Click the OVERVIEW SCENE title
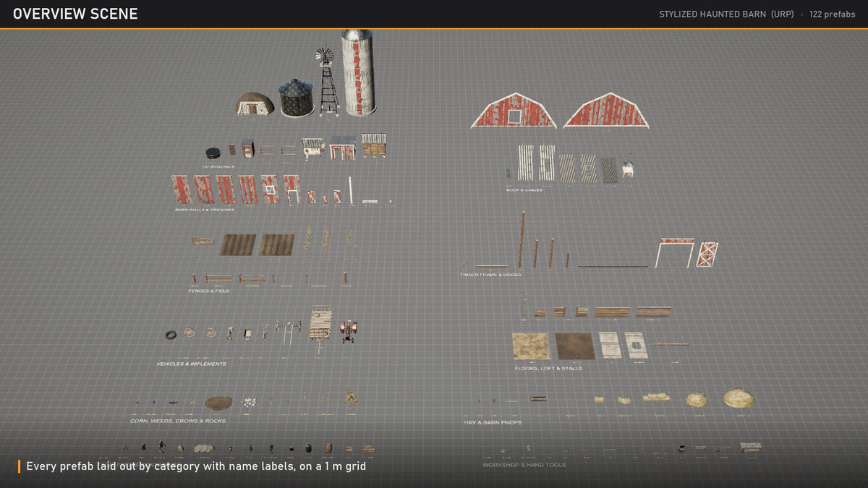 tap(75, 14)
